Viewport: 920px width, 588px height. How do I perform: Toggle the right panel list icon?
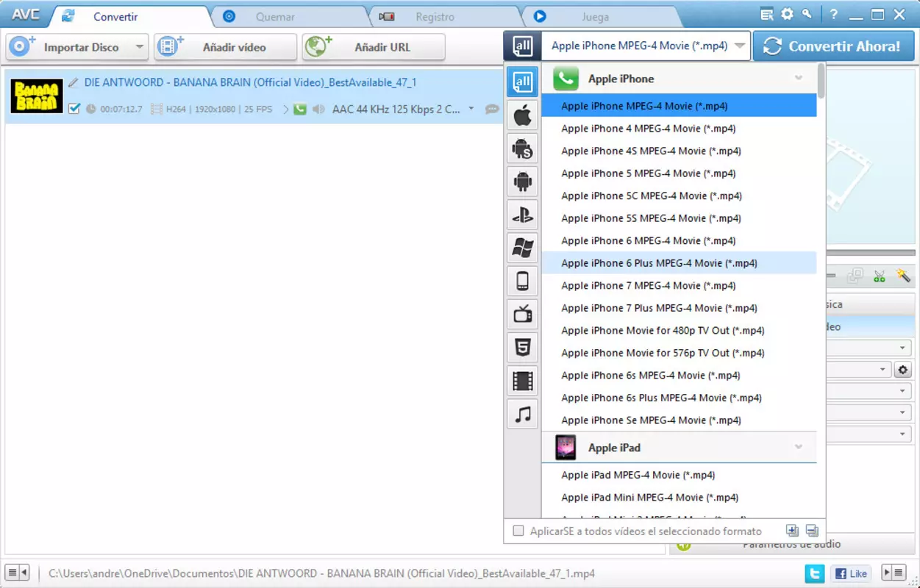click(x=894, y=573)
